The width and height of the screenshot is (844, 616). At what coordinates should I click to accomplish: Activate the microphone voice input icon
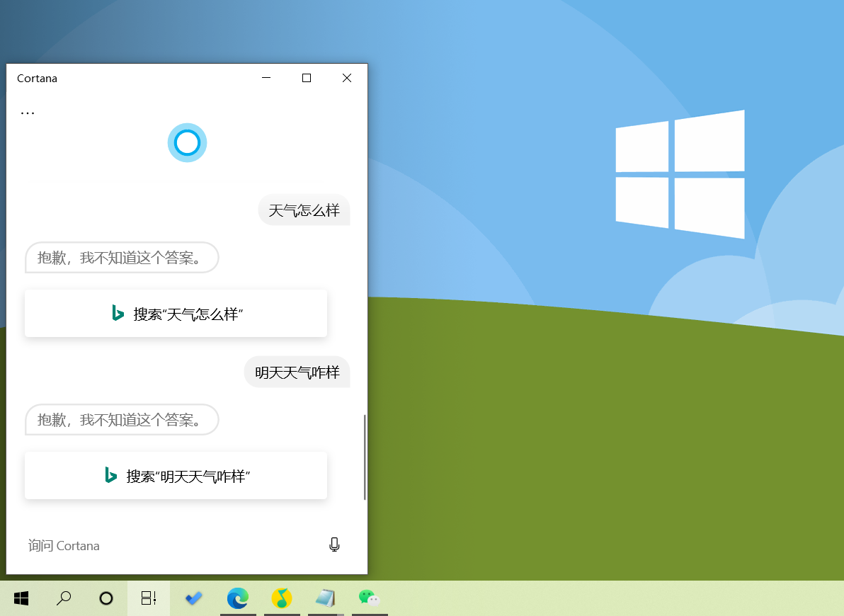[334, 545]
